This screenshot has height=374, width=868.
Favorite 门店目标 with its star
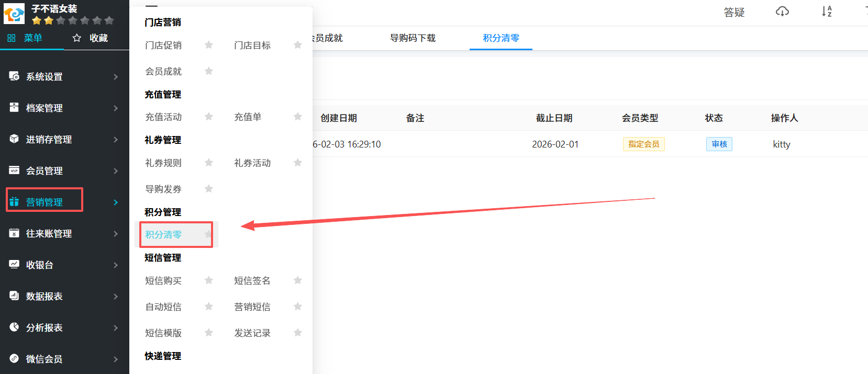tap(298, 45)
